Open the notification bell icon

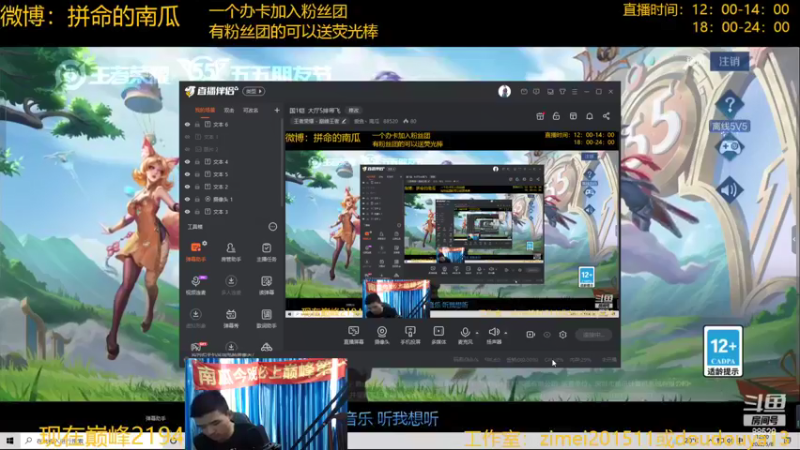(x=589, y=116)
